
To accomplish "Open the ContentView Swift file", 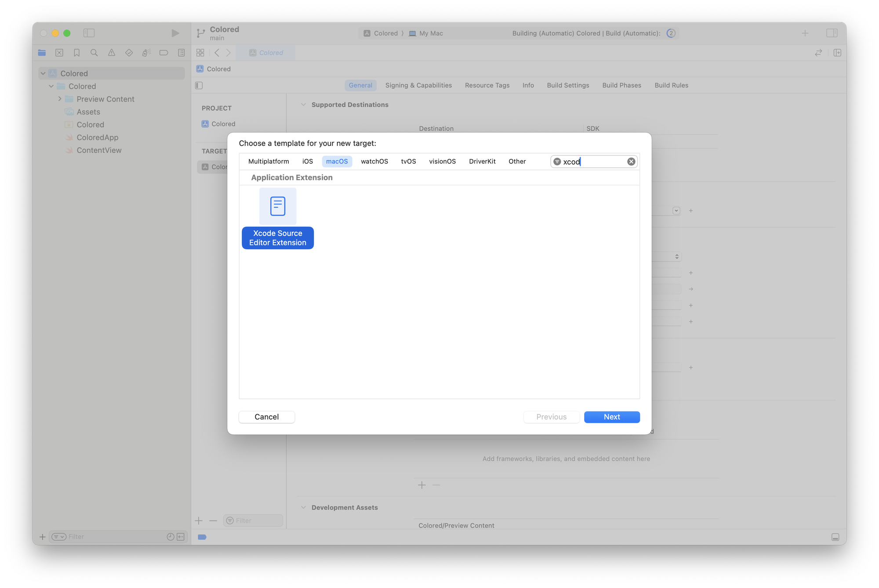I will coord(99,150).
